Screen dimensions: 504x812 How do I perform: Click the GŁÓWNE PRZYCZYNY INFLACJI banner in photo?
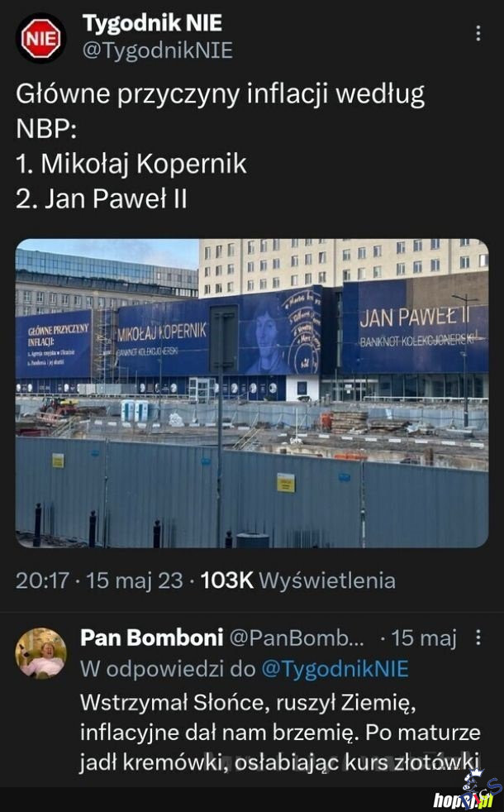[x=54, y=344]
